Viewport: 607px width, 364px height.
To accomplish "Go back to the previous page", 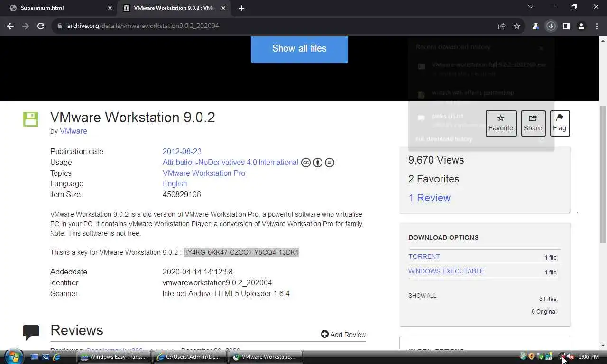I will pyautogui.click(x=11, y=26).
